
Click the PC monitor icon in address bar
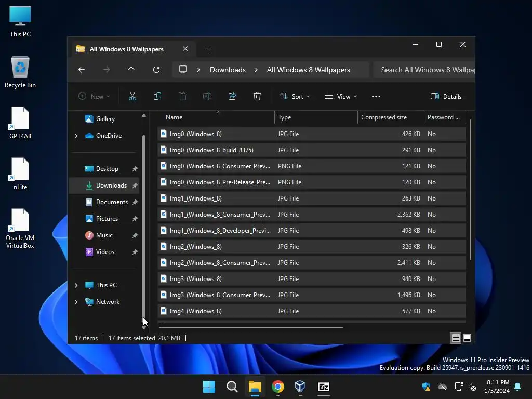coord(183,70)
